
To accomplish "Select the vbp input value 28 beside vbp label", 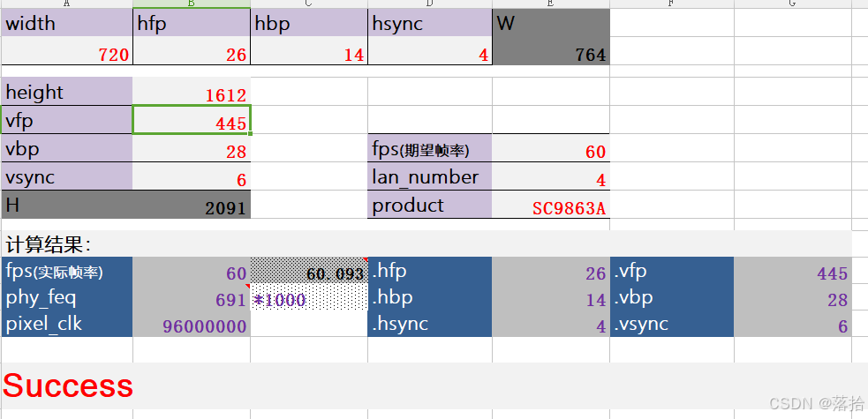I will click(192, 148).
